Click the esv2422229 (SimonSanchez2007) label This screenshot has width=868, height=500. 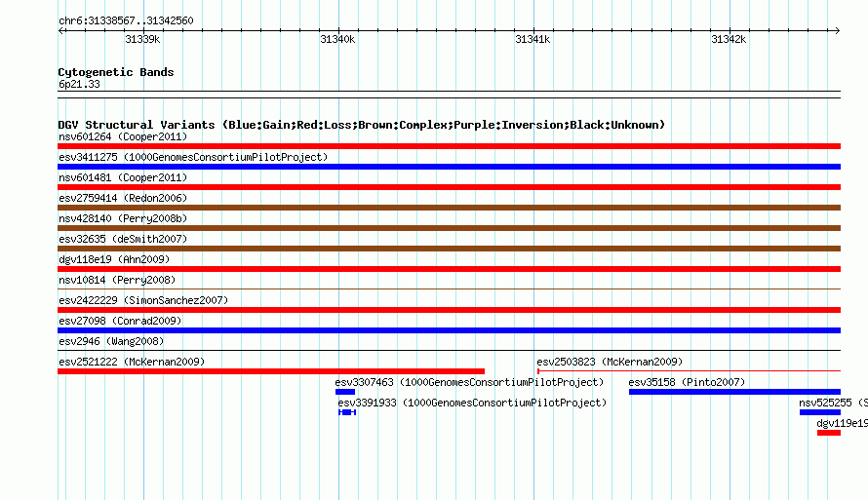(x=143, y=300)
